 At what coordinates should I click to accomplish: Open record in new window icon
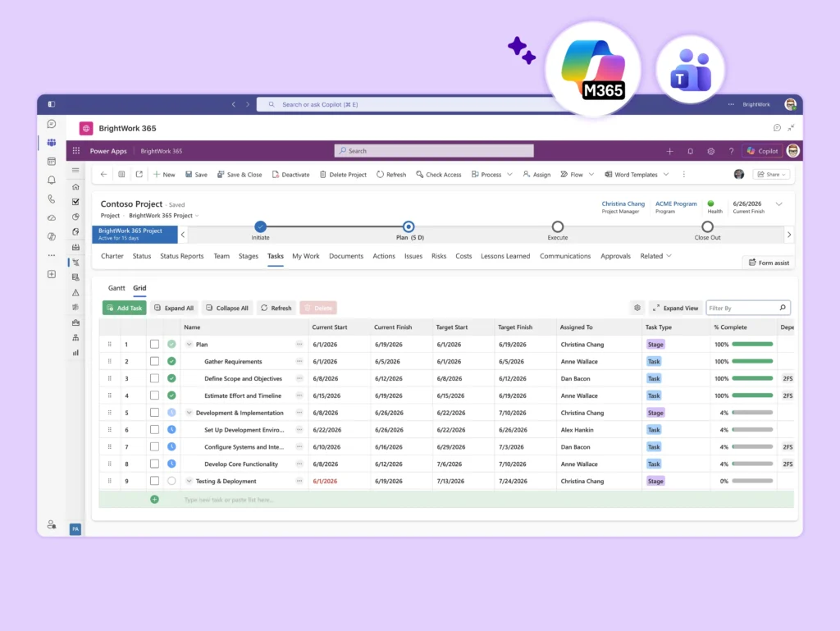[x=139, y=175]
